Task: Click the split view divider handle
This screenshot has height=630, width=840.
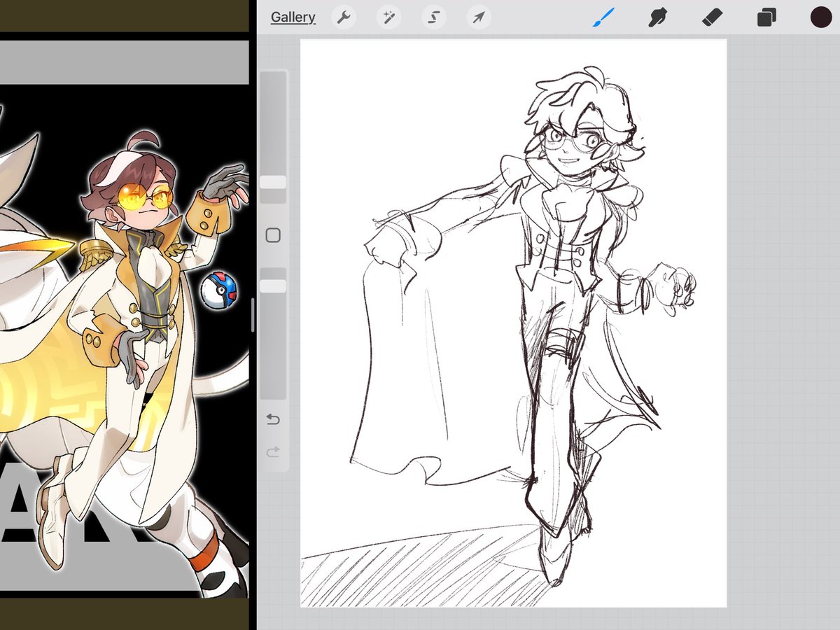Action: [253, 315]
